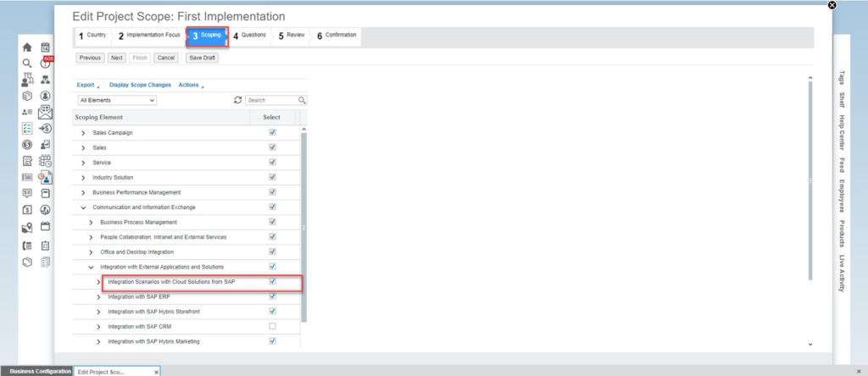The width and height of the screenshot is (868, 376).
Task: Open the Home icon in sidebar
Action: click(x=27, y=47)
